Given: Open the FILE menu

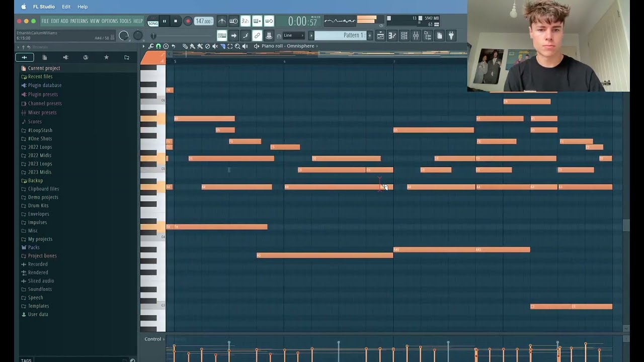Looking at the screenshot, I should click(x=45, y=21).
